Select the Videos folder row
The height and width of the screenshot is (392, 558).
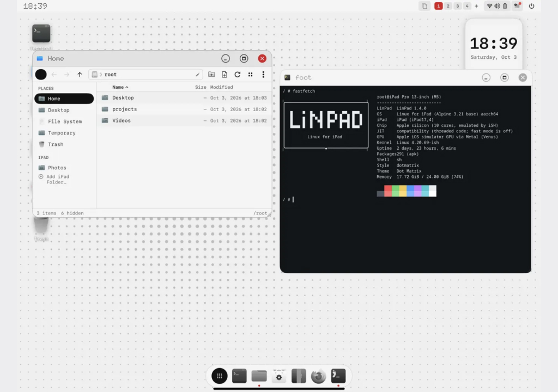(184, 120)
